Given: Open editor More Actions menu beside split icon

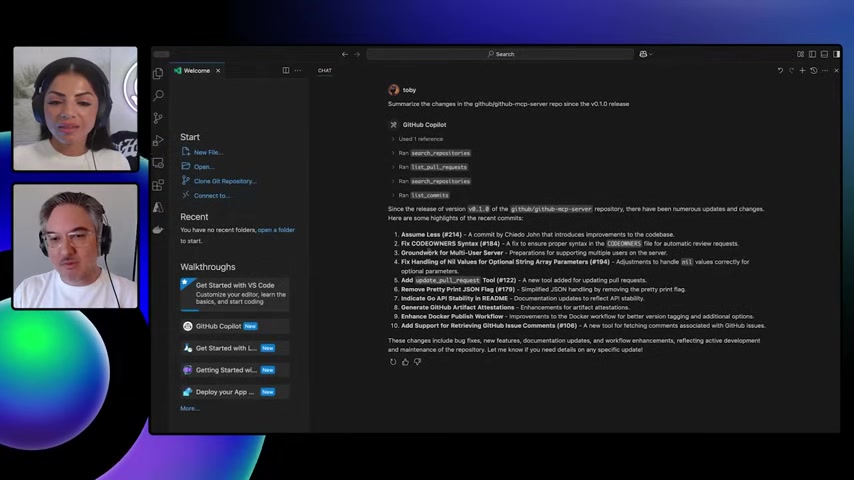Looking at the screenshot, I should pos(298,70).
